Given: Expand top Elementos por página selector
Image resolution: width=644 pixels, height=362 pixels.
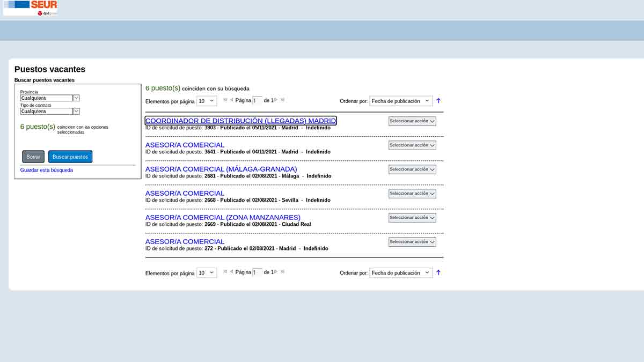Looking at the screenshot, I should click(207, 101).
